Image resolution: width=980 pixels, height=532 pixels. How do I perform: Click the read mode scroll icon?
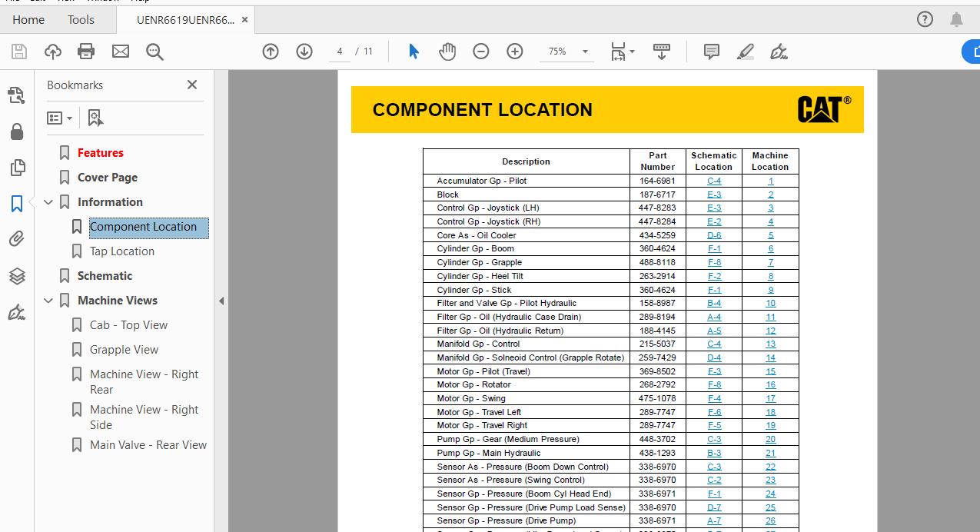662,52
